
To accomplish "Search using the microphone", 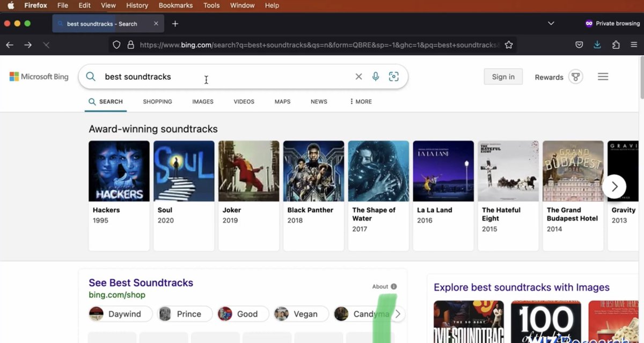I will coord(376,77).
